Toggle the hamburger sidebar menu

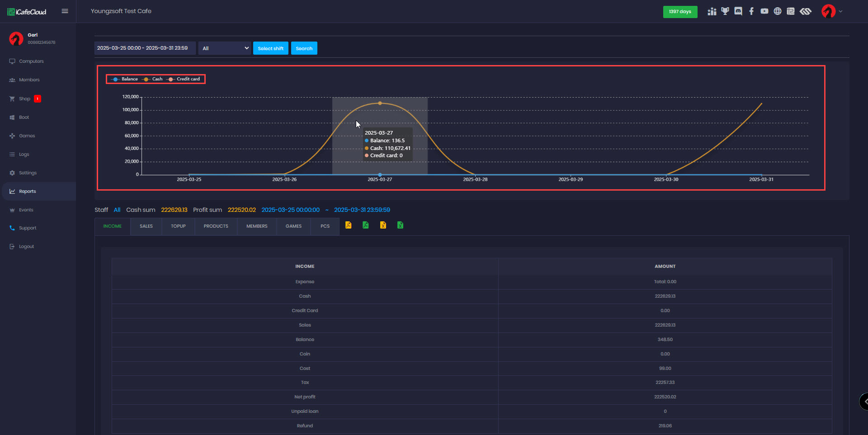pyautogui.click(x=65, y=11)
